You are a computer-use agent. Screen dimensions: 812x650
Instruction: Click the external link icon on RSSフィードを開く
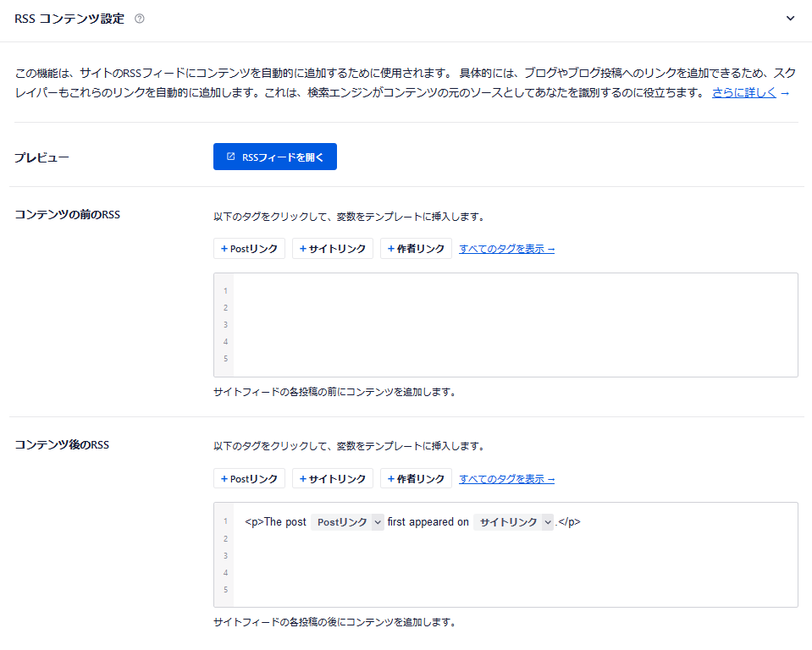pyautogui.click(x=231, y=157)
